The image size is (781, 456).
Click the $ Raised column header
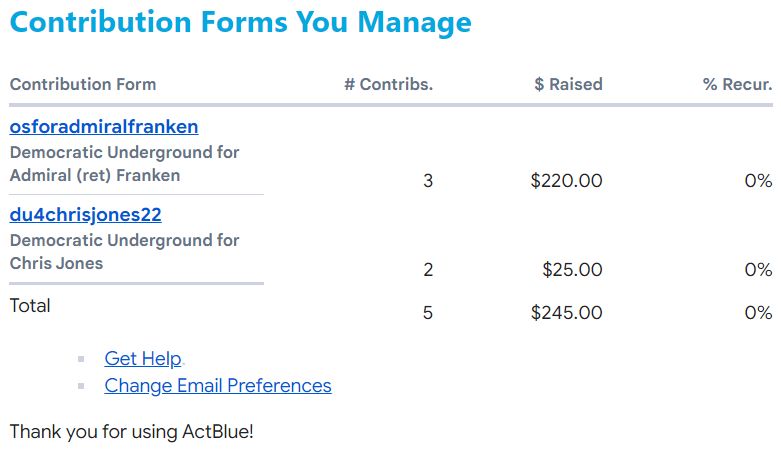coord(568,84)
